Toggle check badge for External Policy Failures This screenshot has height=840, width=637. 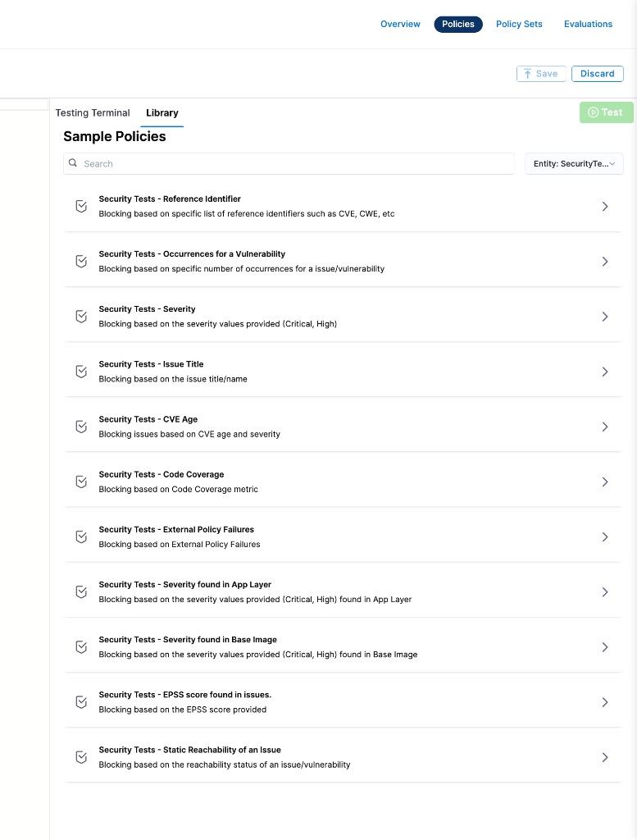(x=81, y=536)
